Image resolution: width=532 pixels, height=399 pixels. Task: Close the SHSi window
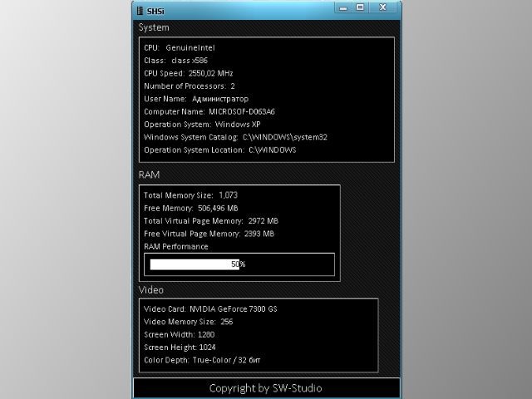(x=383, y=7)
